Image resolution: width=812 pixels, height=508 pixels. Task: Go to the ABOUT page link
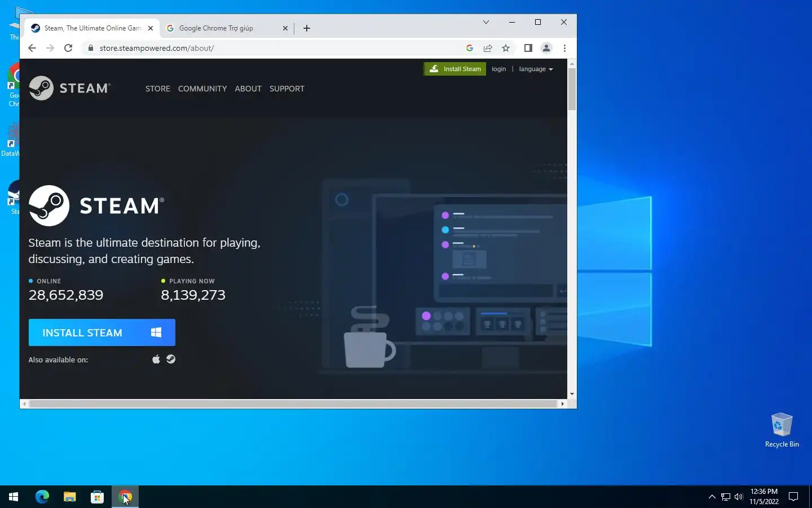248,89
